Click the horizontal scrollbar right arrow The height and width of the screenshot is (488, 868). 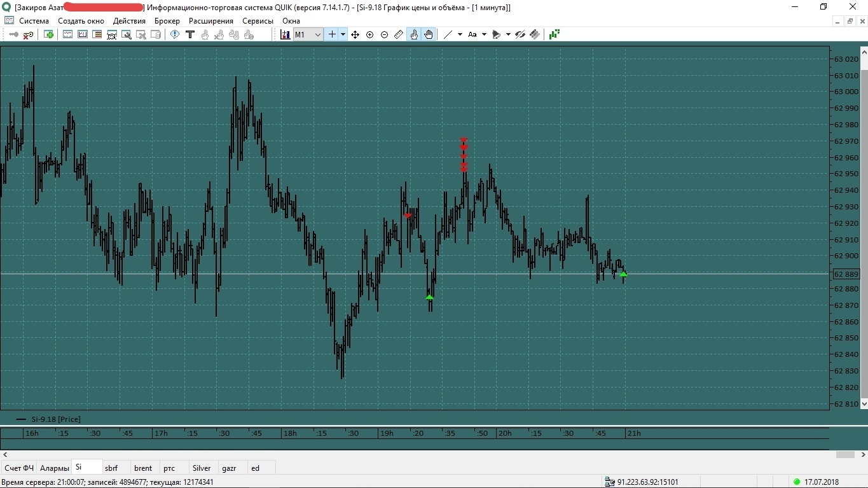tap(863, 454)
